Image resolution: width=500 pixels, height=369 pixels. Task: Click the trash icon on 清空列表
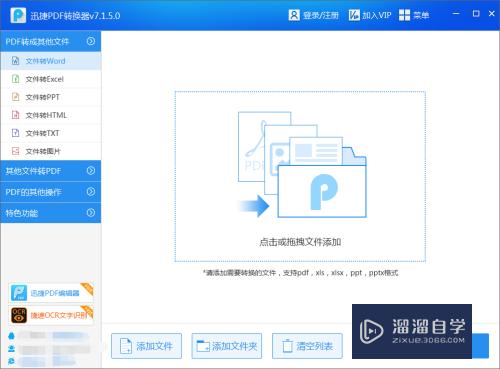287,346
